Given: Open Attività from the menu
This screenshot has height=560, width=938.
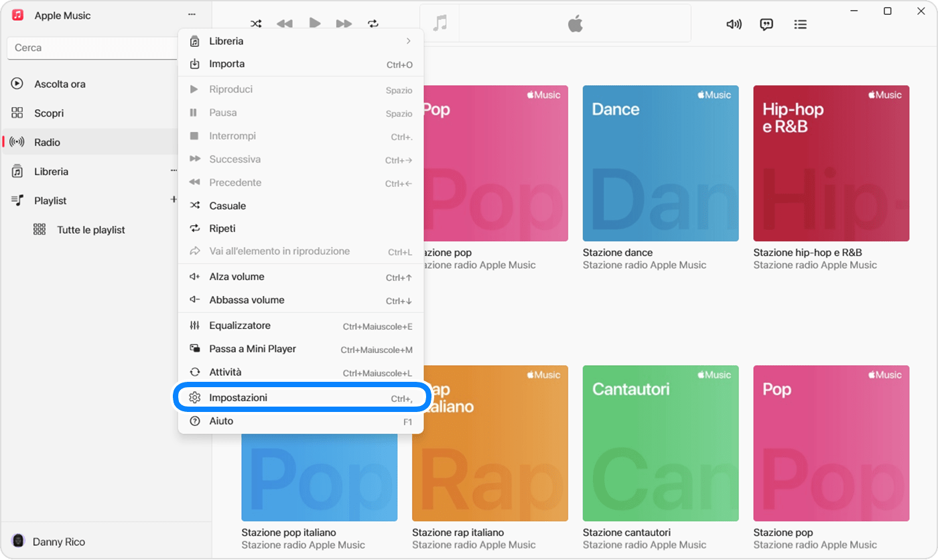Looking at the screenshot, I should pos(301,372).
